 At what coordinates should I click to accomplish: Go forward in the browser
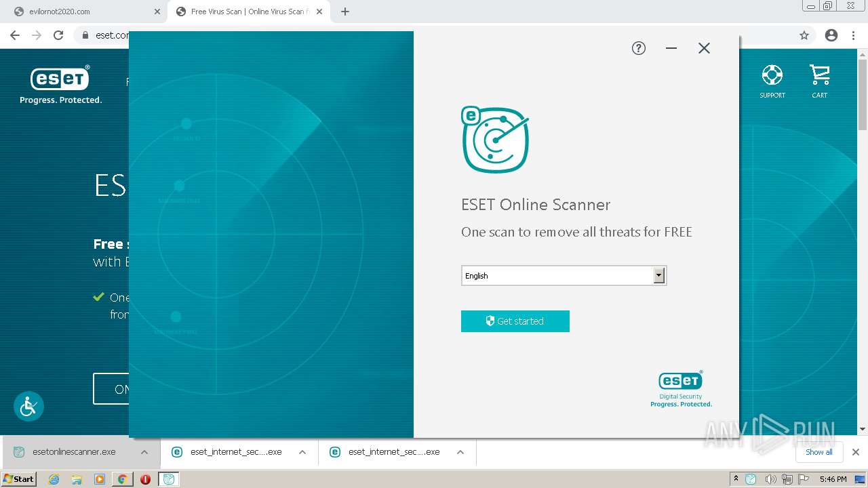[x=37, y=35]
